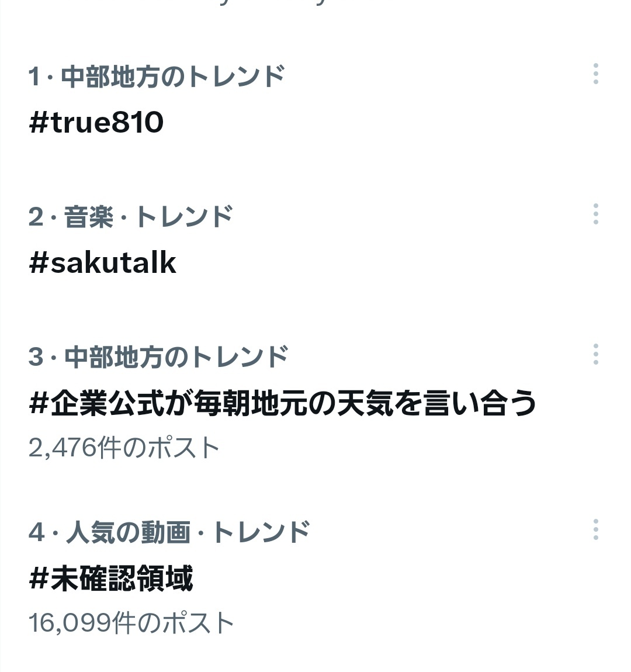Image resolution: width=631 pixels, height=672 pixels.
Task: Select the 2,476件のポスト count
Action: pos(124,448)
